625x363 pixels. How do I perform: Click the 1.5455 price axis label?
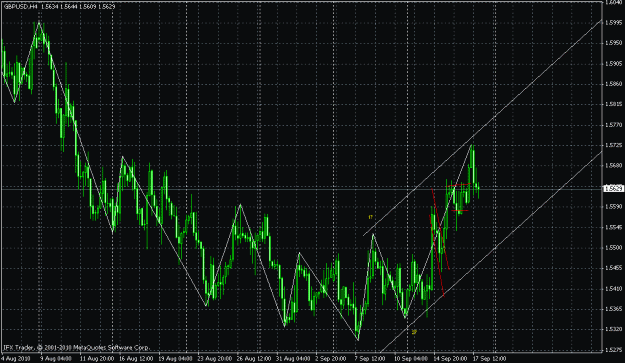(x=614, y=268)
